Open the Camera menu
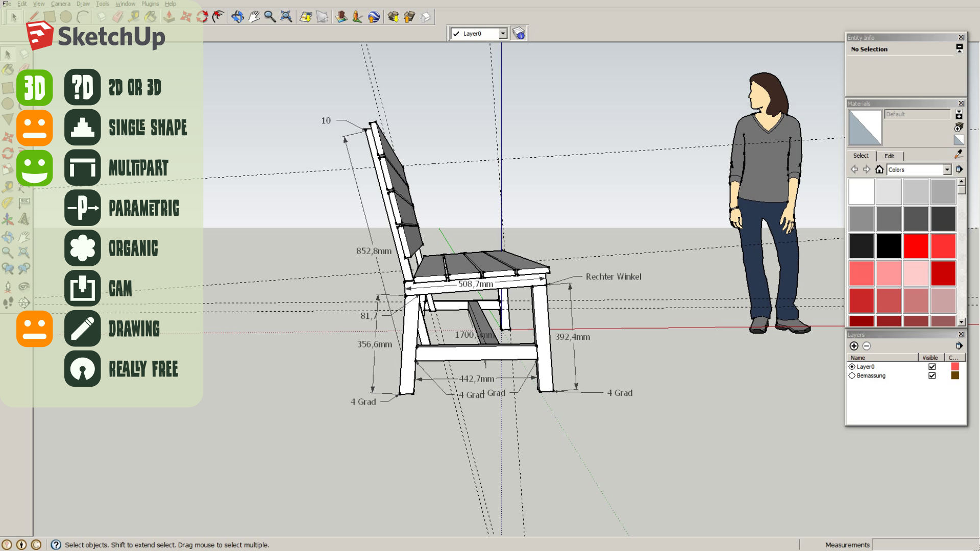Image resolution: width=980 pixels, height=551 pixels. [x=61, y=4]
